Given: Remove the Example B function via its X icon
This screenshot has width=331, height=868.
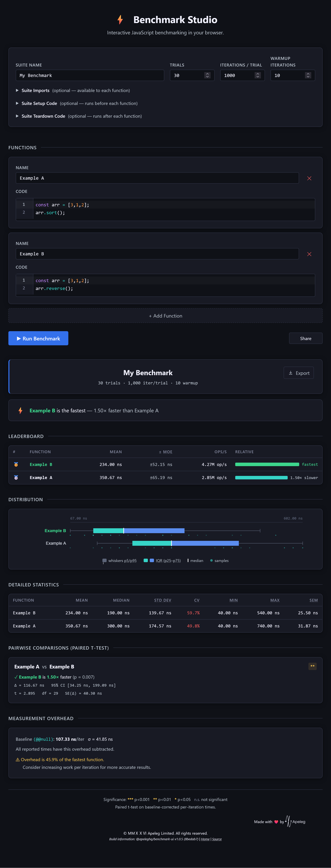Looking at the screenshot, I should [x=309, y=254].
